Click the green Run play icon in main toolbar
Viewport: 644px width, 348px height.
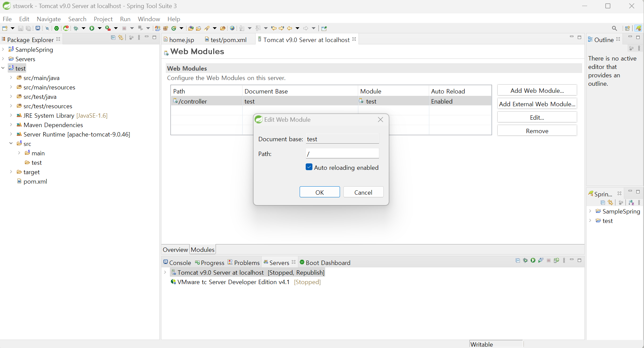pyautogui.click(x=92, y=28)
